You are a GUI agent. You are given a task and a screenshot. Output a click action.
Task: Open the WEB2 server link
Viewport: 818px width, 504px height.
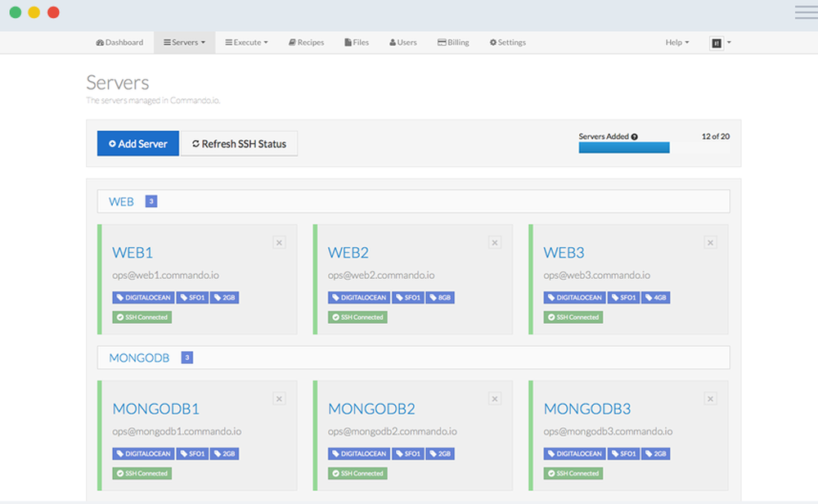(348, 253)
